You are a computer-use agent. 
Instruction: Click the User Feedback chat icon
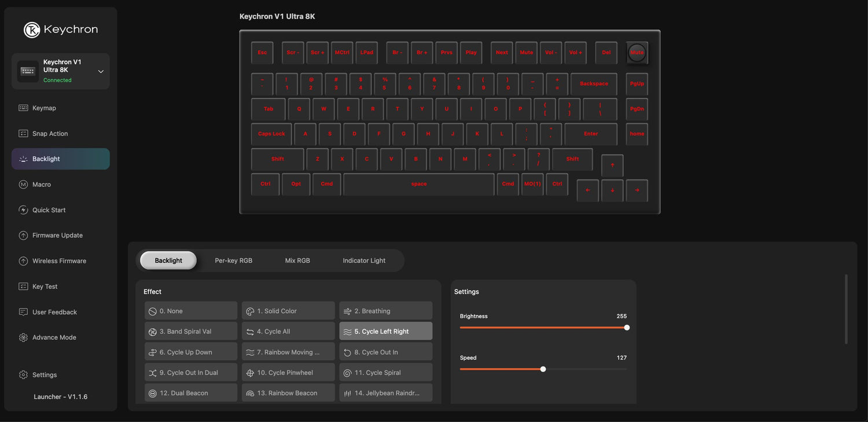point(23,312)
